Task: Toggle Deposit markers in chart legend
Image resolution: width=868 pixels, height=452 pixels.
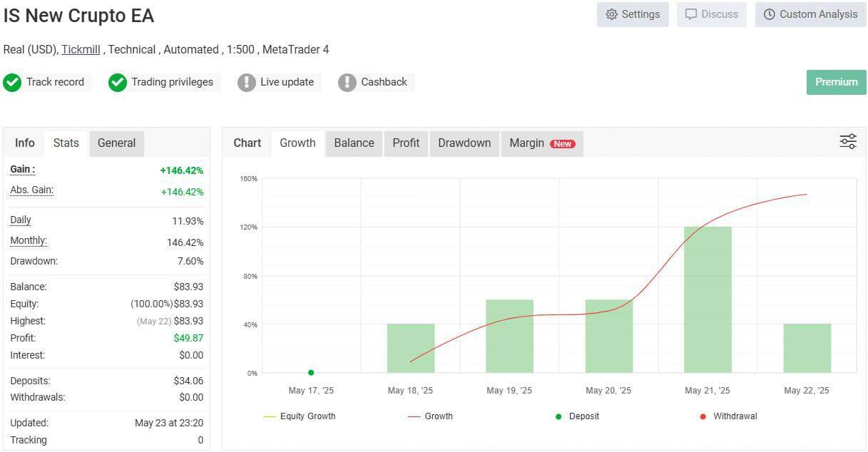Action: coord(578,416)
